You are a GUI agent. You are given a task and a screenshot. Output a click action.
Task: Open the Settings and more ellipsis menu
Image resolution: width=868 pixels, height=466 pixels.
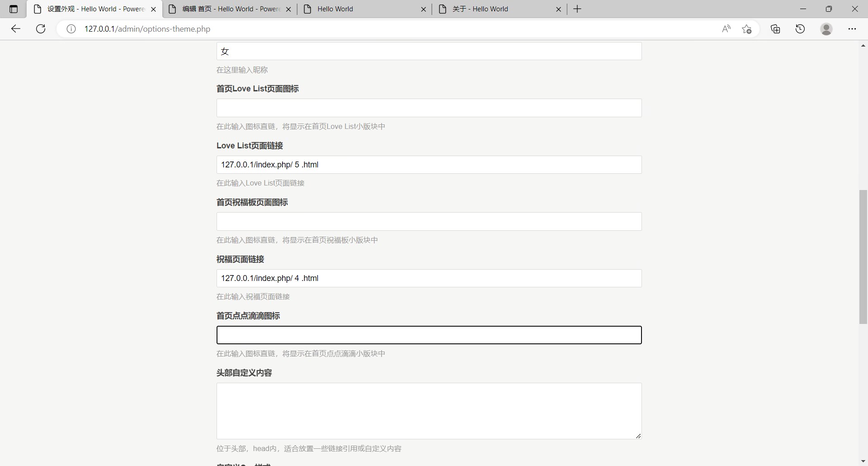(852, 29)
